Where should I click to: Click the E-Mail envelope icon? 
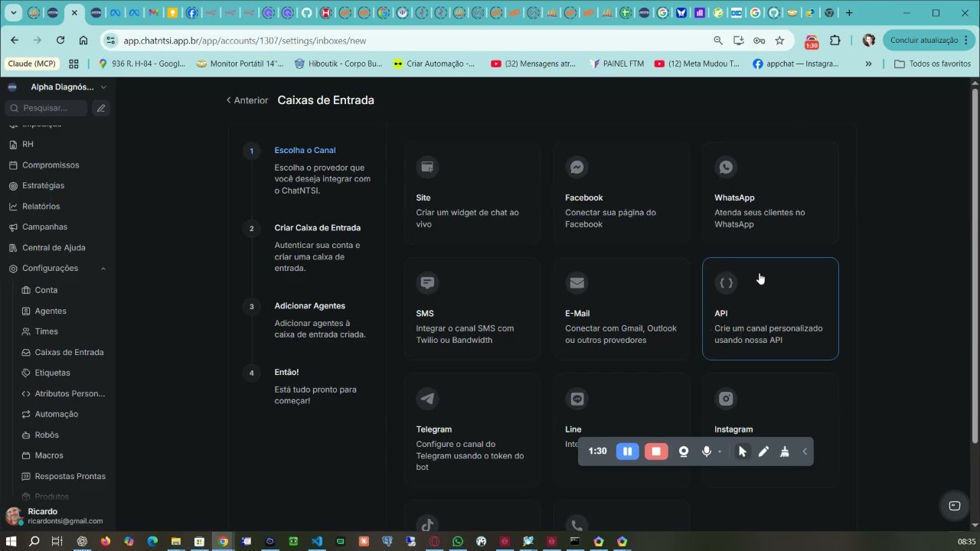point(577,282)
